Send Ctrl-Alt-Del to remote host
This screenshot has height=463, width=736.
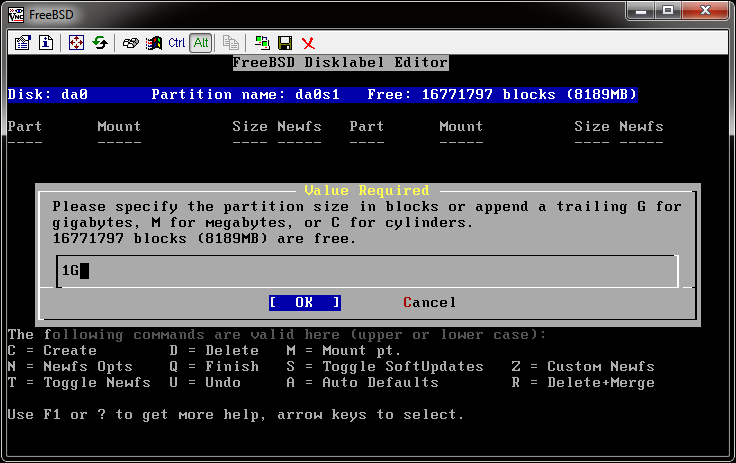(x=130, y=43)
